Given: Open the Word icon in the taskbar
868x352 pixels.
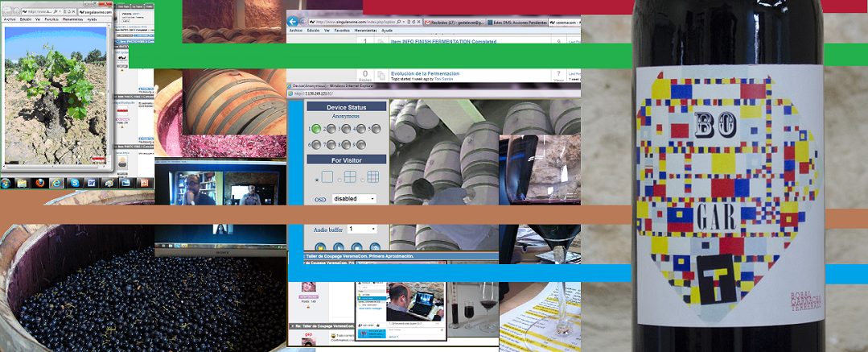Looking at the screenshot, I should (x=92, y=183).
